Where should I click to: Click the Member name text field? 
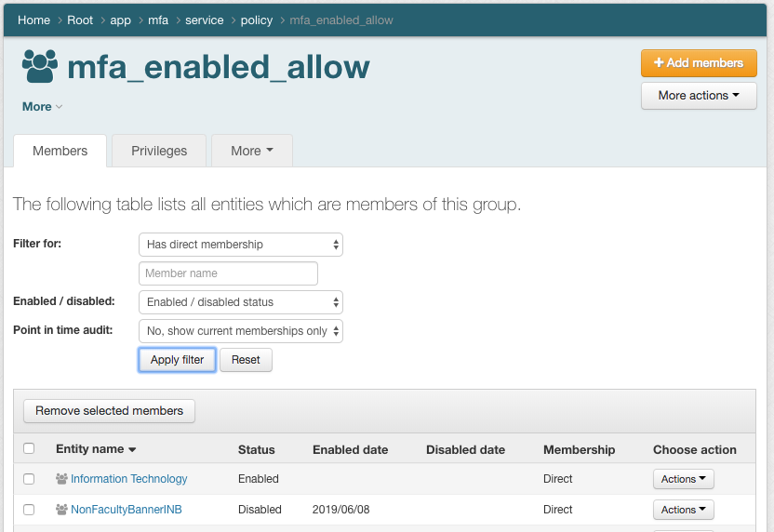coord(228,273)
